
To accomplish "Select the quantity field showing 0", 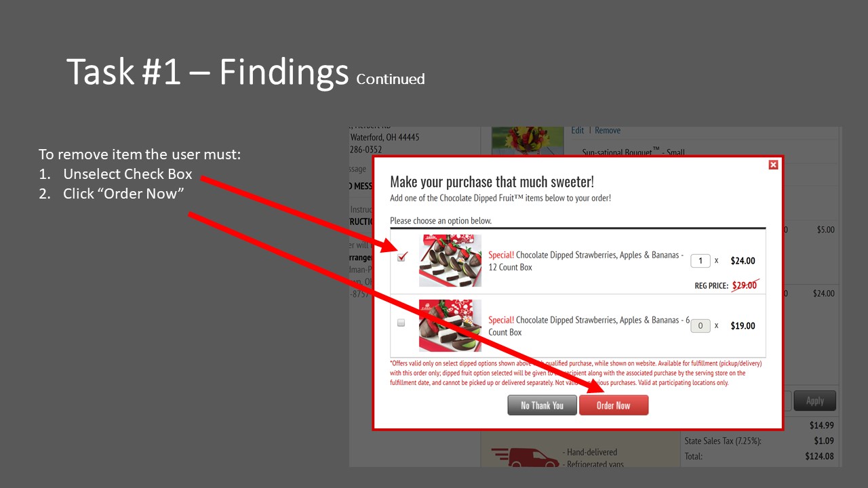I will pyautogui.click(x=701, y=325).
